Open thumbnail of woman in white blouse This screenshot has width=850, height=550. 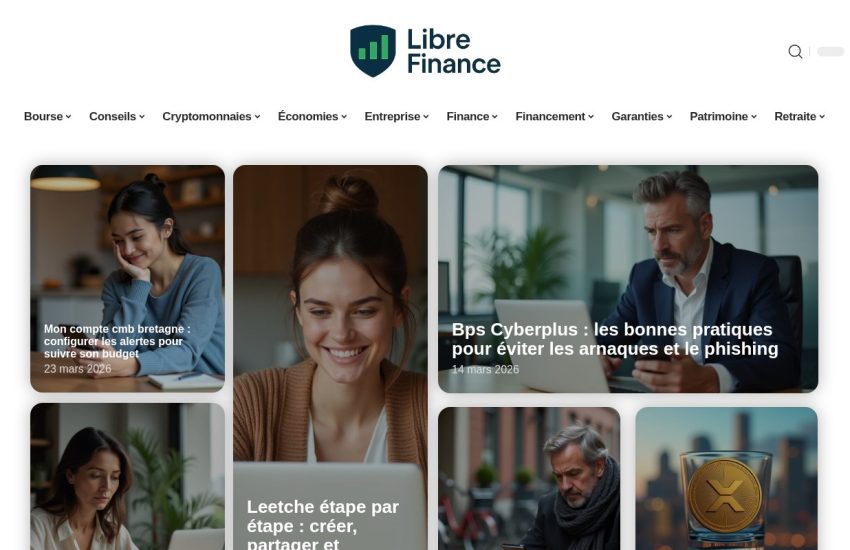[x=127, y=476]
